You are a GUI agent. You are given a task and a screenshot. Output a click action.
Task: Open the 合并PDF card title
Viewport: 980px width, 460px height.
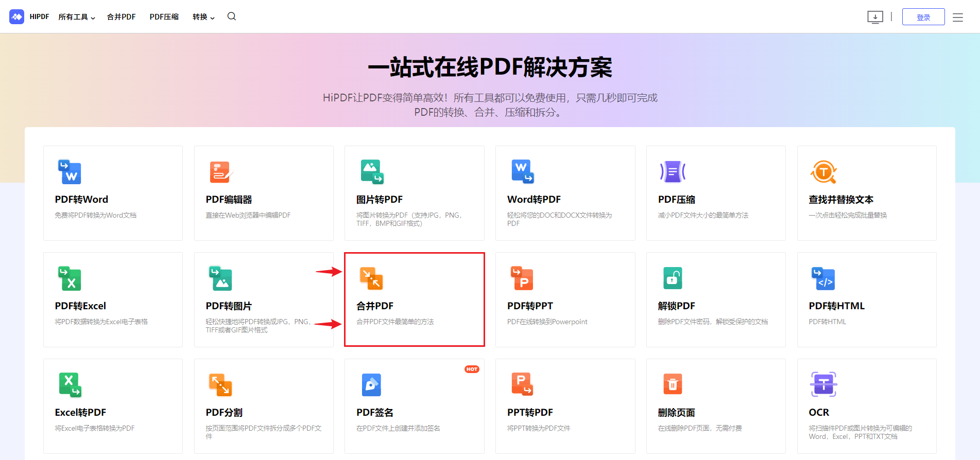pos(375,306)
